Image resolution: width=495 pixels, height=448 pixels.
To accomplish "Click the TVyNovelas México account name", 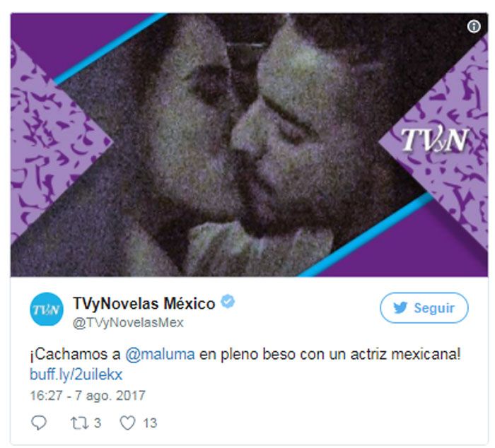I will pyautogui.click(x=144, y=304).
